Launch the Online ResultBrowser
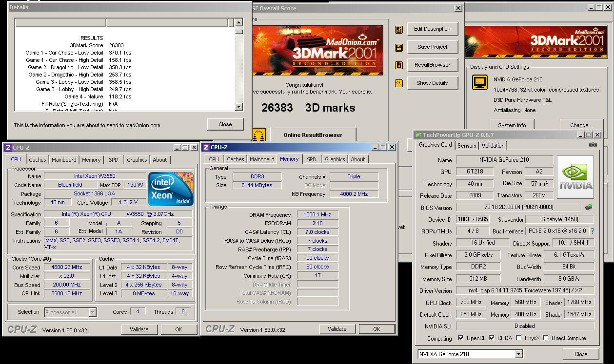Image resolution: width=614 pixels, height=364 pixels. (x=313, y=135)
